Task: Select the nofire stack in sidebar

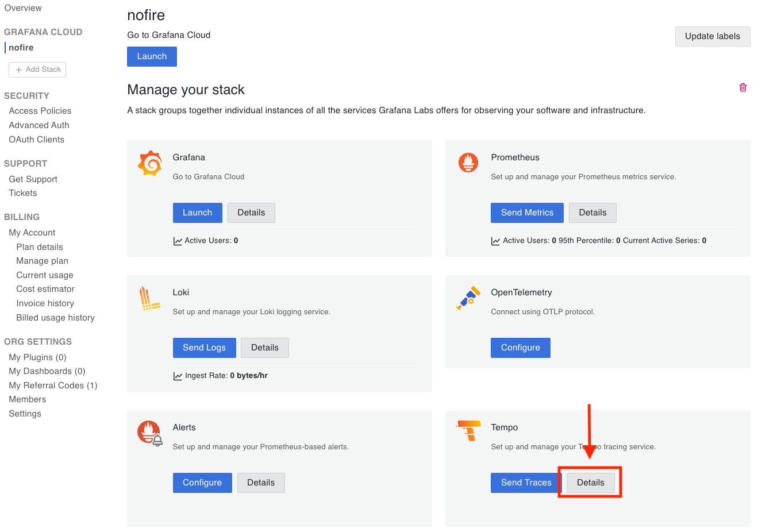Action: coord(21,48)
